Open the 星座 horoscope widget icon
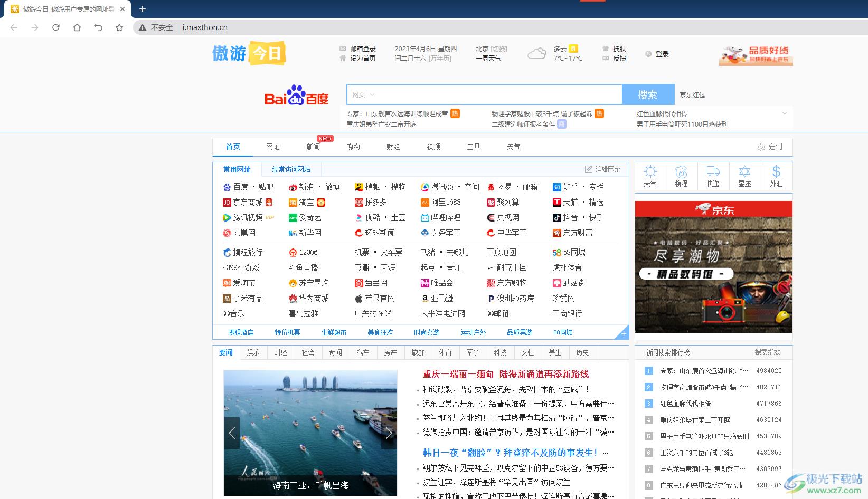 745,176
